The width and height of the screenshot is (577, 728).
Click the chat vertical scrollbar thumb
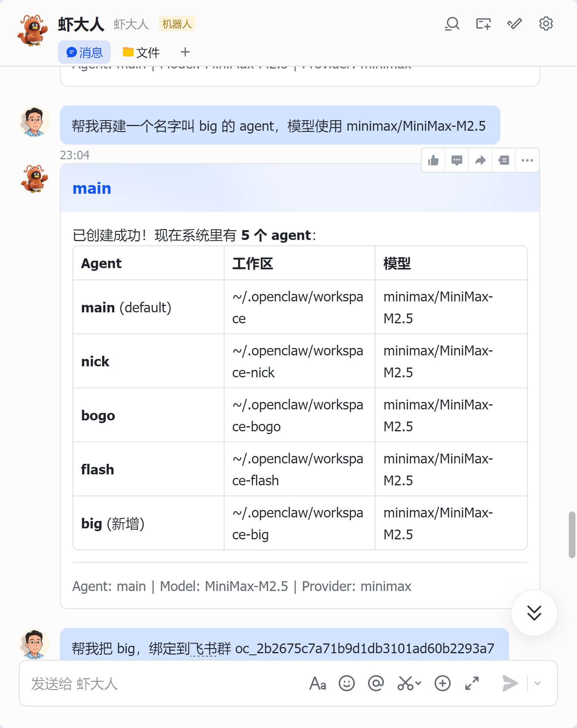point(572,534)
